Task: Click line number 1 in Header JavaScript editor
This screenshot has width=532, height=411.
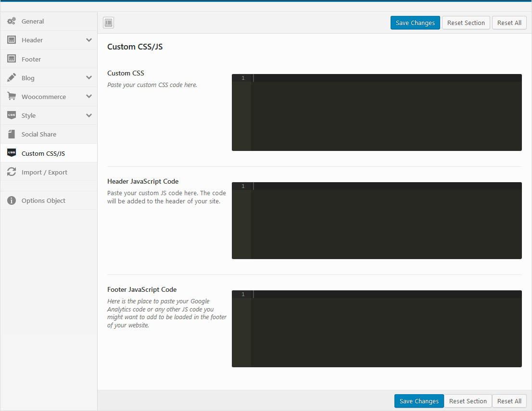Action: 243,186
